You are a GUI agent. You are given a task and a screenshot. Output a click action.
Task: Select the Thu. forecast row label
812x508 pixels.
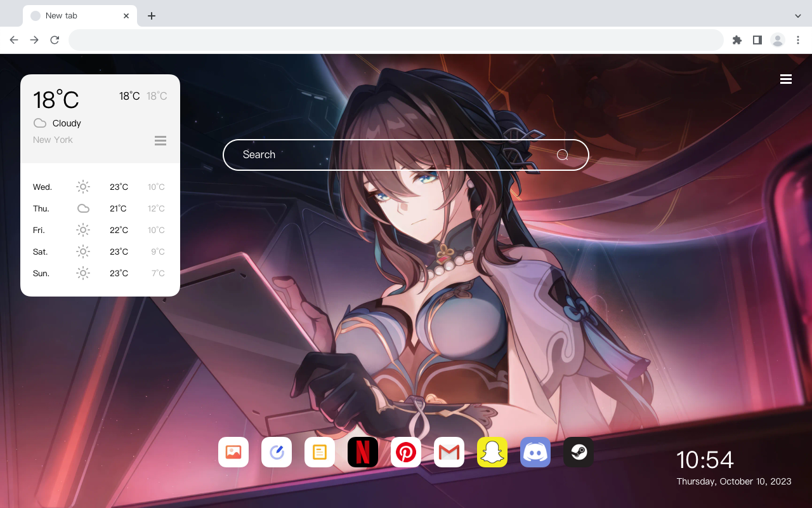(41, 208)
